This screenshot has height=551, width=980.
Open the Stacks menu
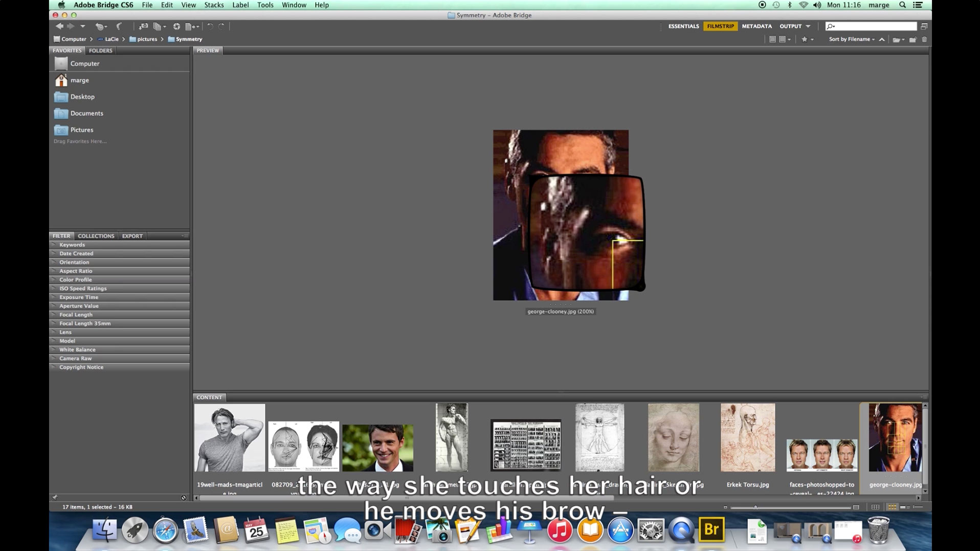click(x=214, y=5)
